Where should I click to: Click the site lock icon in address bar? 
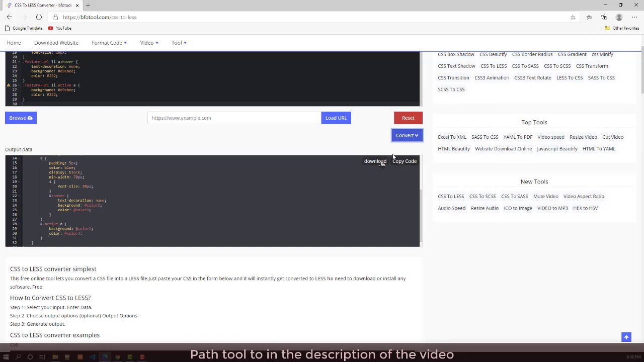coord(56,17)
